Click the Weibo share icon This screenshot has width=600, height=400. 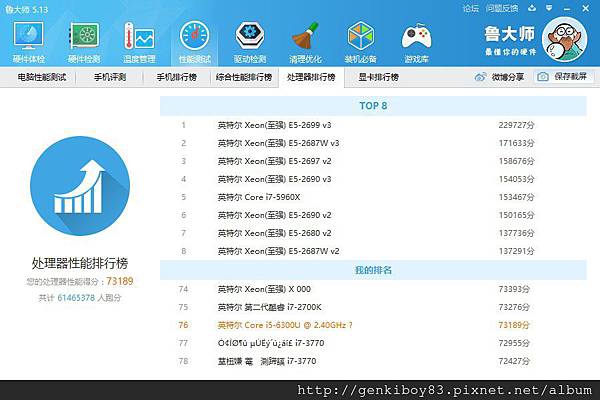(480, 77)
